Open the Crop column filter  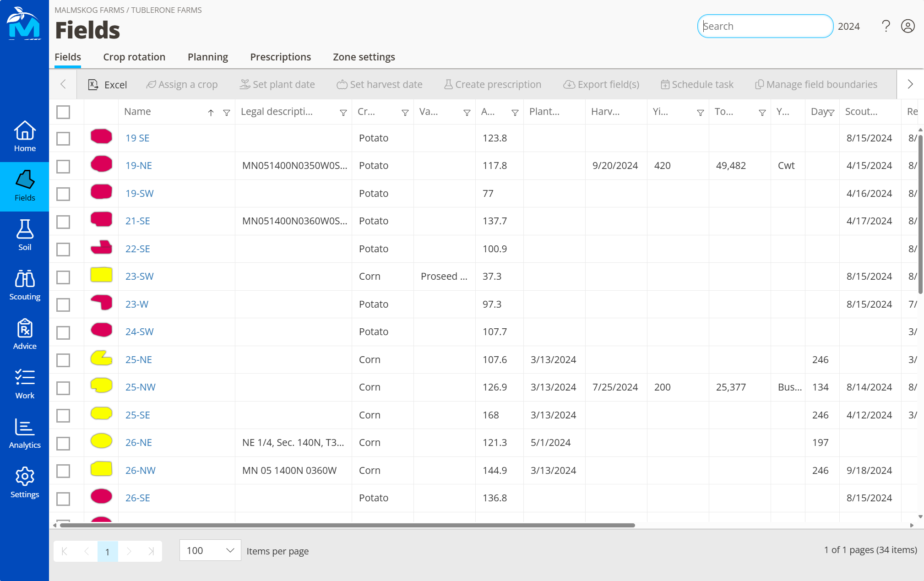tap(405, 113)
